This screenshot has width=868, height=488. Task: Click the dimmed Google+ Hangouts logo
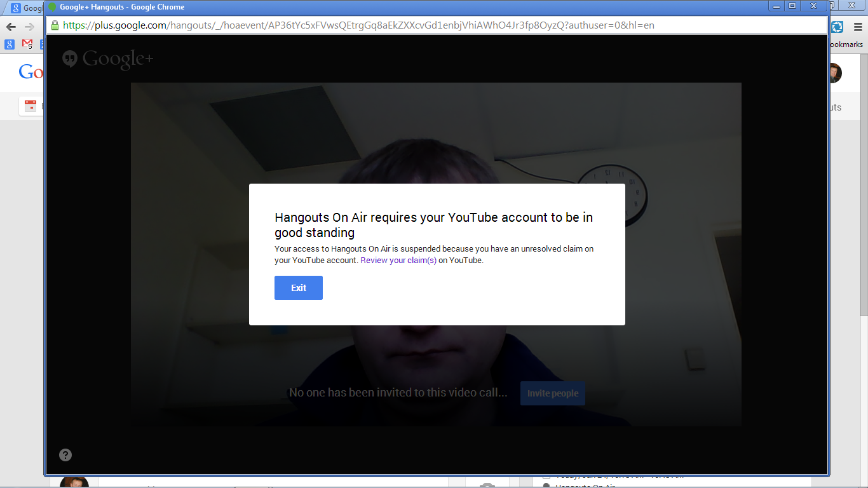[x=108, y=60]
